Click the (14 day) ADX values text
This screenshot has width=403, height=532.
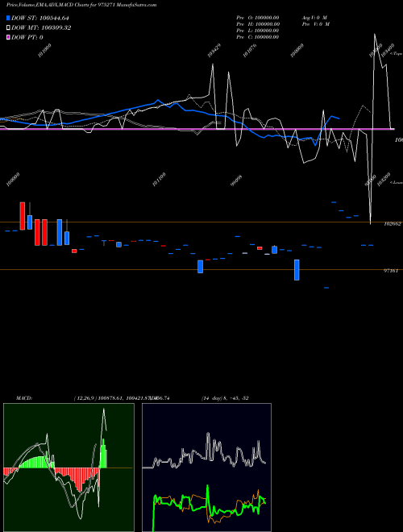pyautogui.click(x=225, y=398)
